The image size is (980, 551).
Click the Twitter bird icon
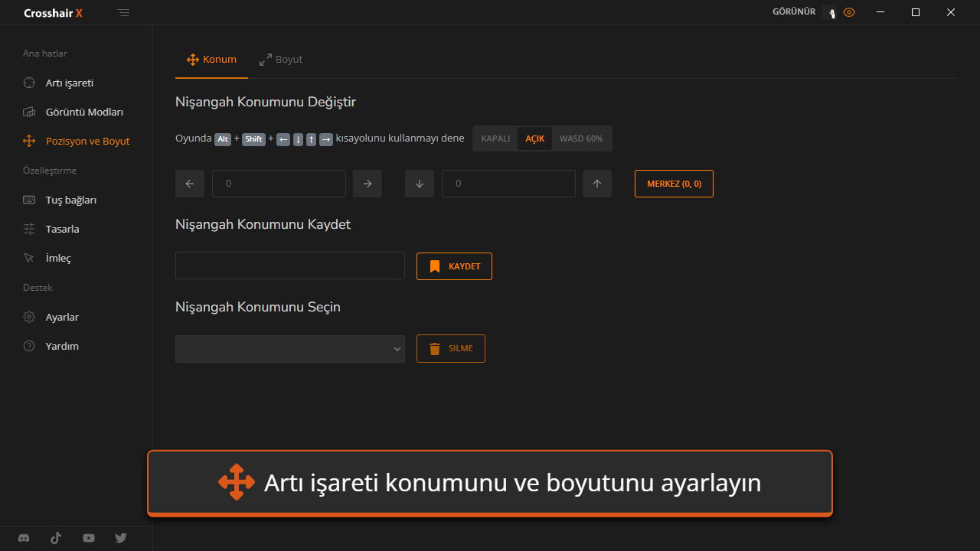click(121, 538)
